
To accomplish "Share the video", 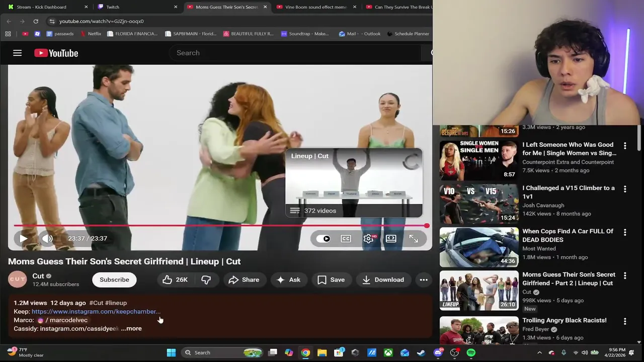I will click(244, 280).
